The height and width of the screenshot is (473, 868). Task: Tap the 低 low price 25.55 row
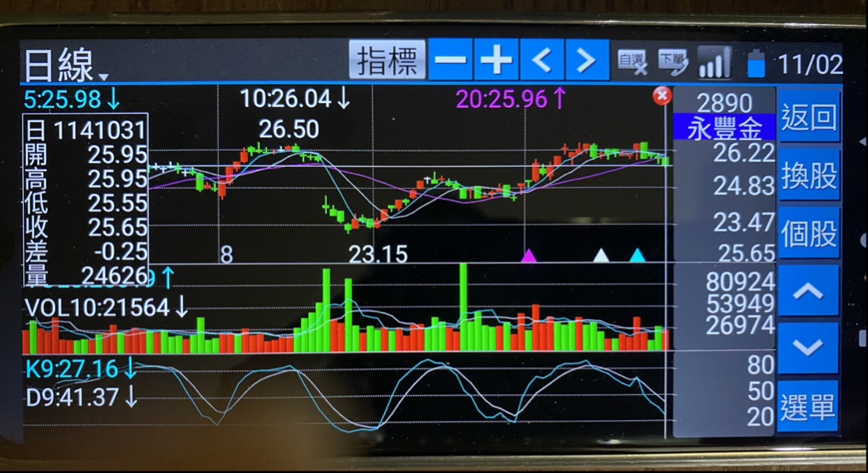pyautogui.click(x=86, y=203)
